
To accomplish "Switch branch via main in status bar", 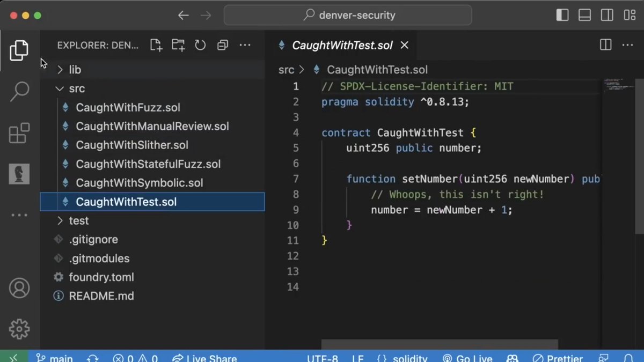I will pos(55,358).
